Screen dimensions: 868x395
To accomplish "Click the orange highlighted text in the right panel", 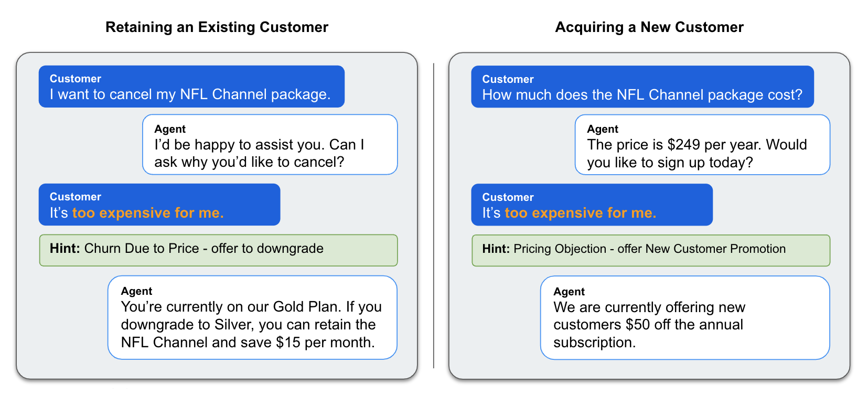I will pyautogui.click(x=581, y=213).
